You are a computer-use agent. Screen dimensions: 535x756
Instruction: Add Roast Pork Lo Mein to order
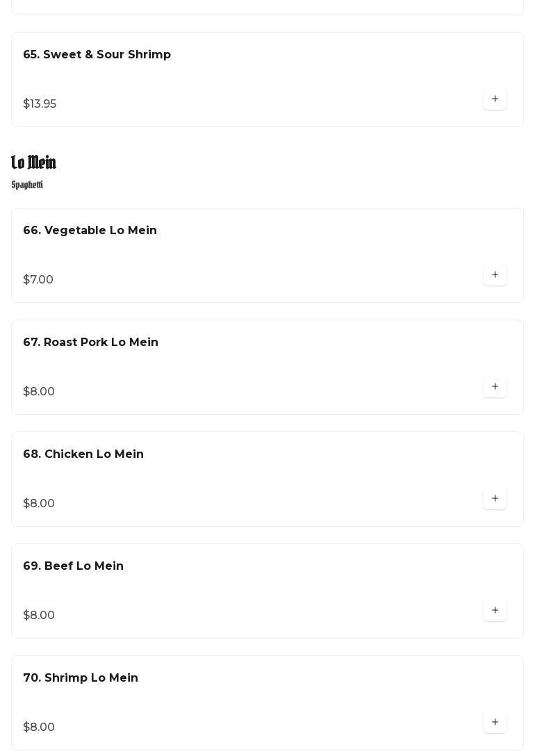tap(495, 387)
